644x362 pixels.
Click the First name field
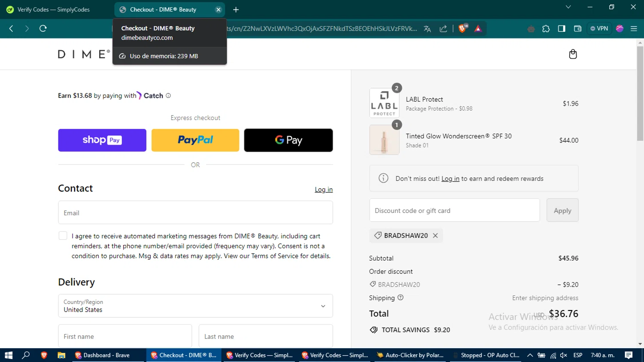pyautogui.click(x=125, y=336)
